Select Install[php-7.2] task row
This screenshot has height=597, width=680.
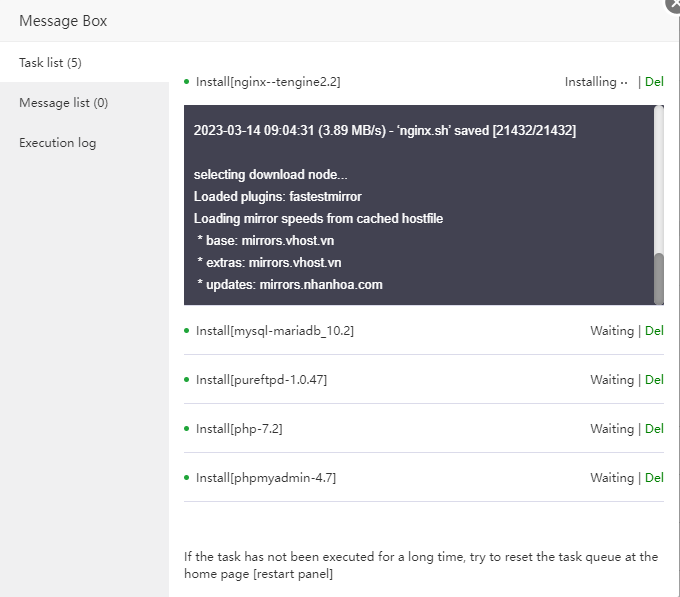(424, 429)
